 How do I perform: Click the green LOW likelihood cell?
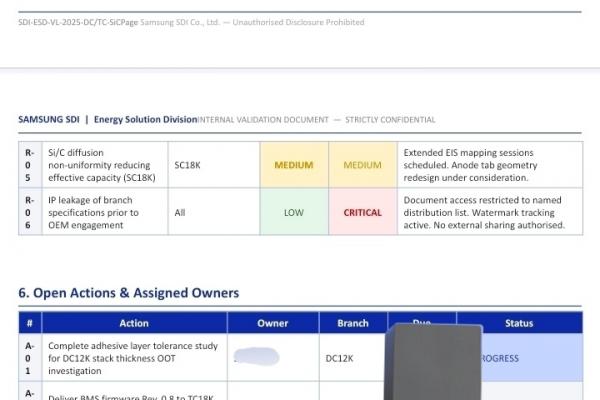click(293, 212)
